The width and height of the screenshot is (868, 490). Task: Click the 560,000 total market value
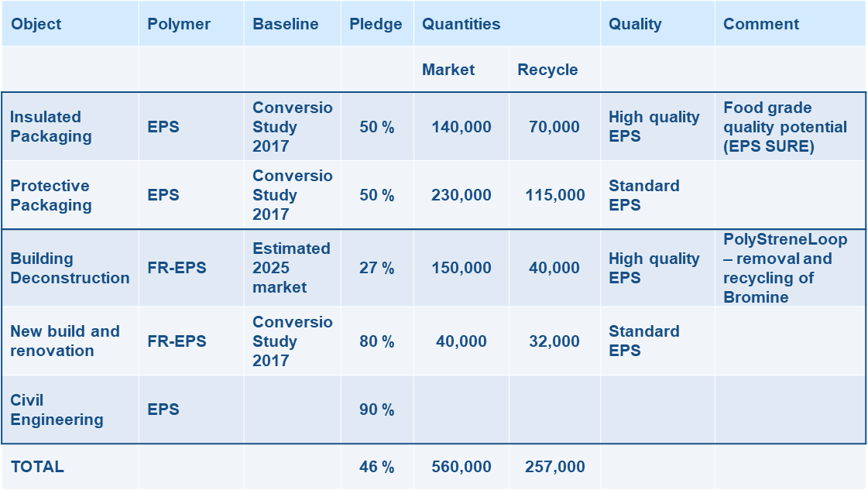pos(461,467)
